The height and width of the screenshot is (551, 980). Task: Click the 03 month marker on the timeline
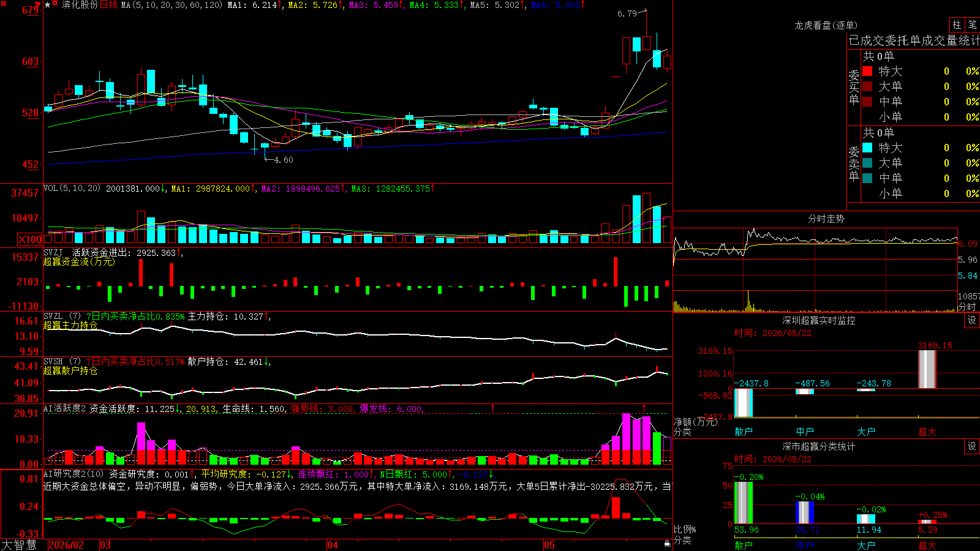pos(105,545)
